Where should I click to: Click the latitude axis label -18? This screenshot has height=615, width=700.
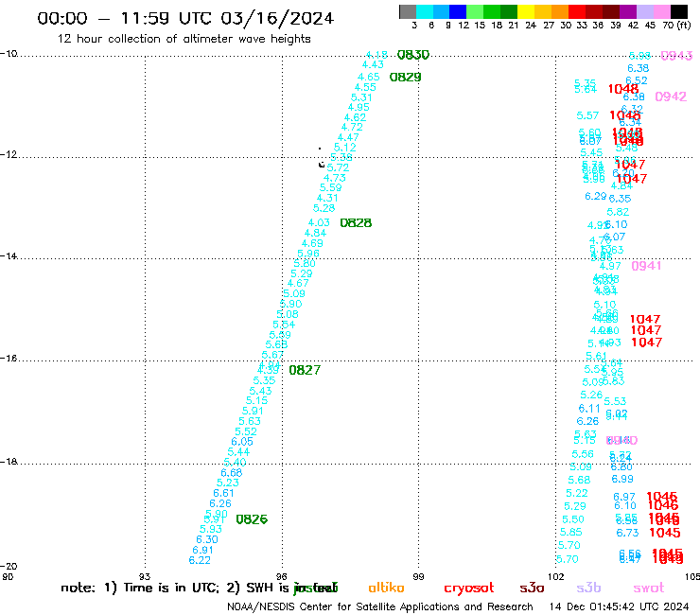(x=9, y=461)
